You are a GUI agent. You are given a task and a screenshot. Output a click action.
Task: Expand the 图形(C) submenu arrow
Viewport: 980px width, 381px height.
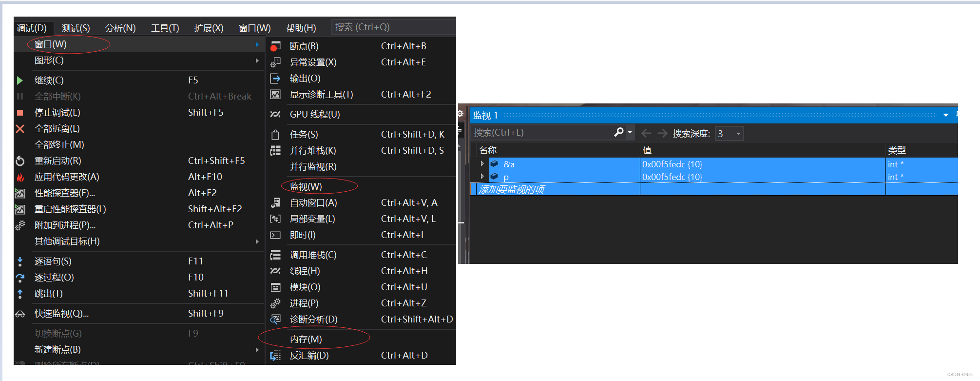257,60
